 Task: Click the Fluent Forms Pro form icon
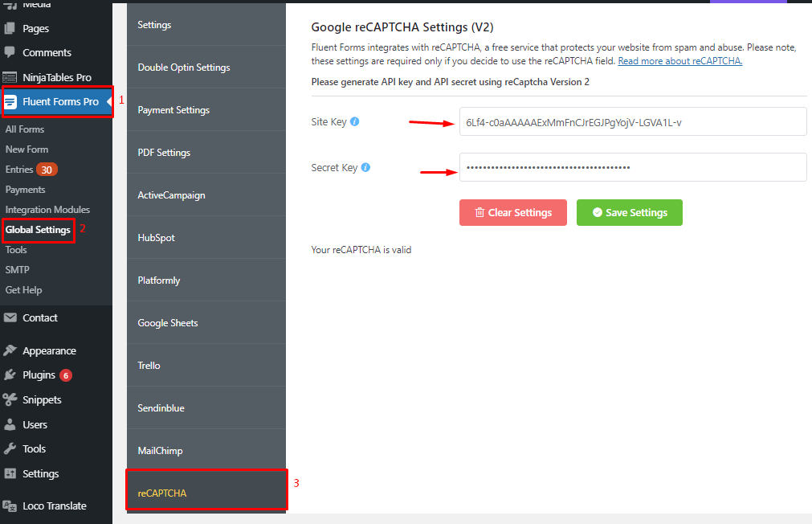10,101
